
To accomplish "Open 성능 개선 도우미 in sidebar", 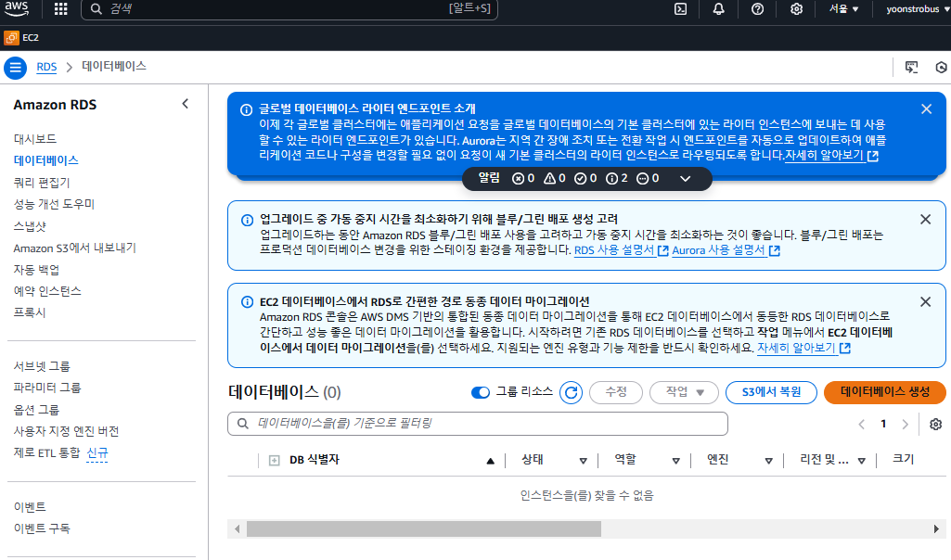I will [x=54, y=204].
